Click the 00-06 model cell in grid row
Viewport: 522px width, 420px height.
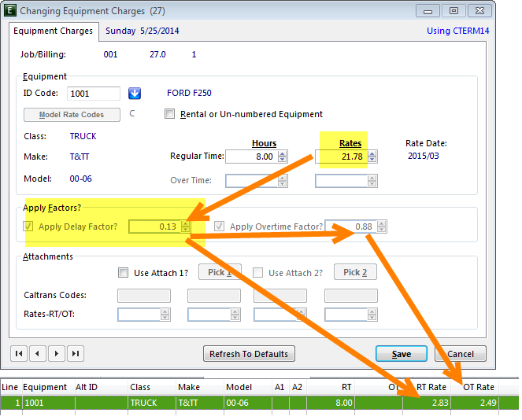(248, 403)
